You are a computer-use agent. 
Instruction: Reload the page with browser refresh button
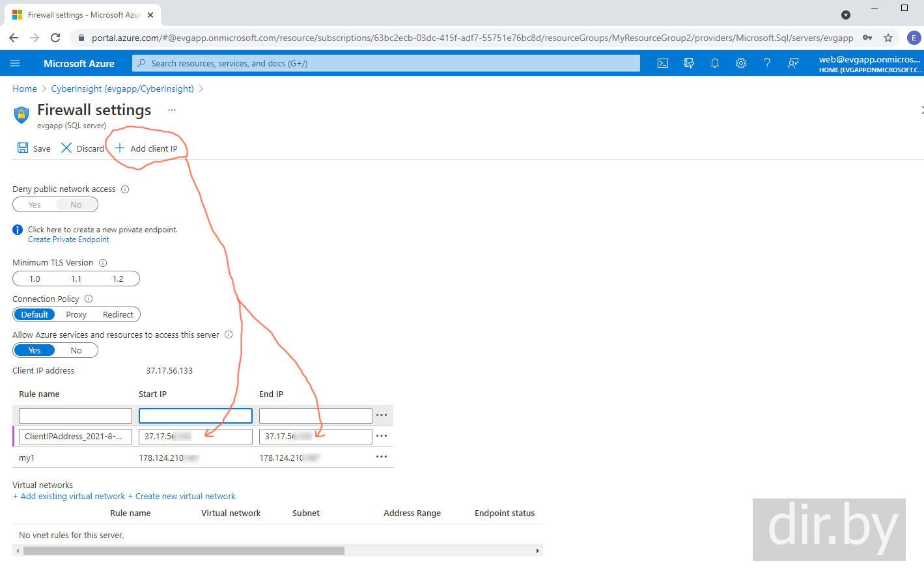55,38
